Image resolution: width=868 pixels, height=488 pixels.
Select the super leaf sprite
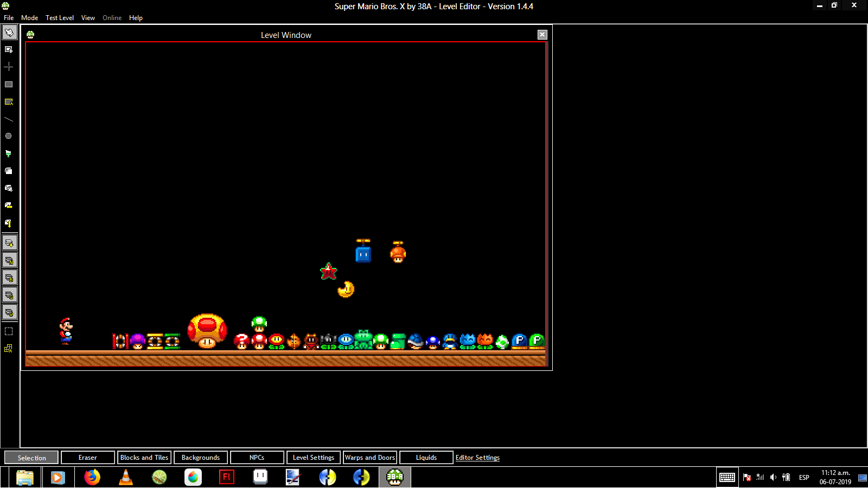[x=293, y=341]
